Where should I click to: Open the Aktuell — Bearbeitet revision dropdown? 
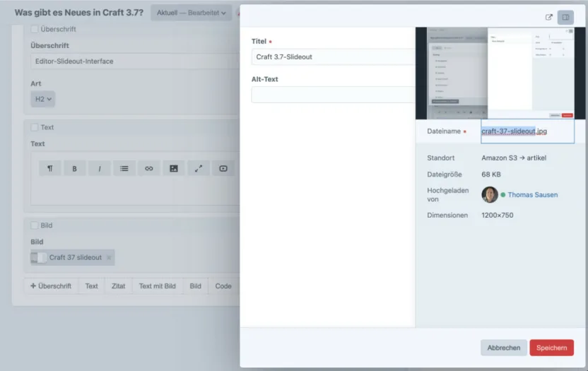pyautogui.click(x=192, y=13)
